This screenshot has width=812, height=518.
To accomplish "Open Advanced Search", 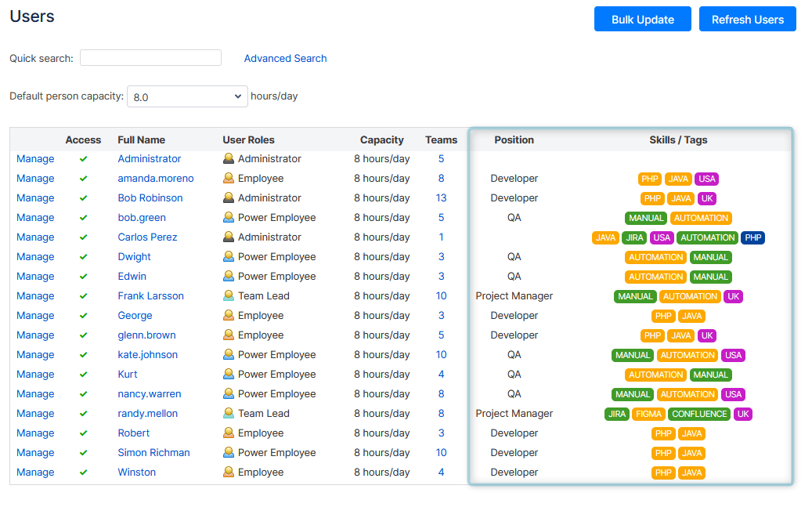I will pyautogui.click(x=285, y=58).
